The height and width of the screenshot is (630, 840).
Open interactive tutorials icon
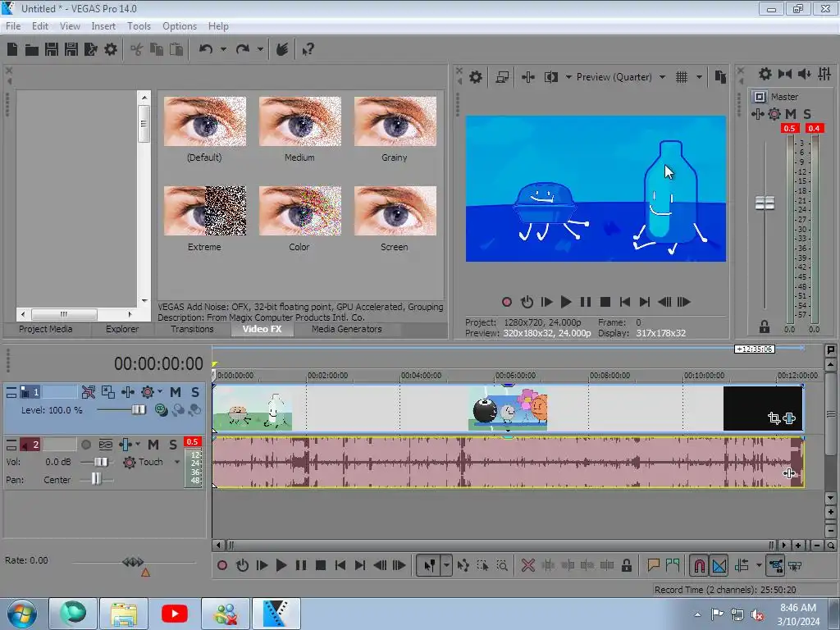[x=282, y=50]
